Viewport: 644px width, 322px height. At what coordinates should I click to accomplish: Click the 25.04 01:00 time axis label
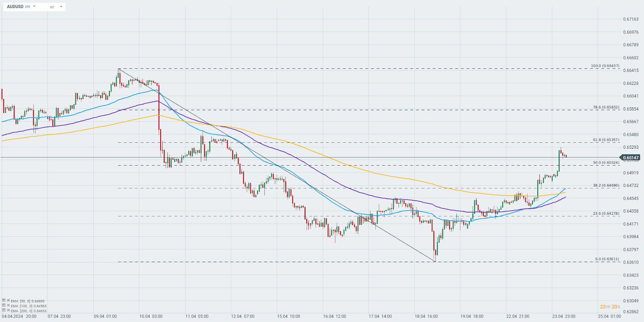[x=609, y=316]
